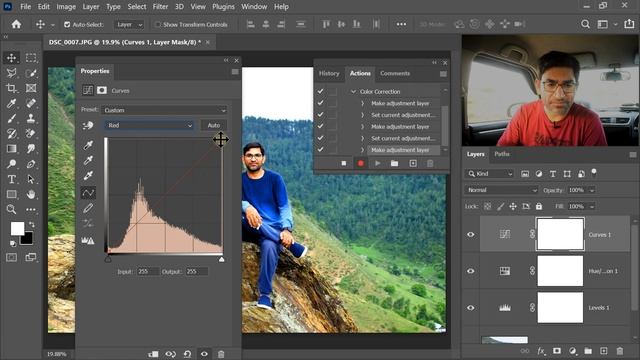640x360 pixels.
Task: Toggle the Auto-Select checkbox
Action: [x=67, y=24]
